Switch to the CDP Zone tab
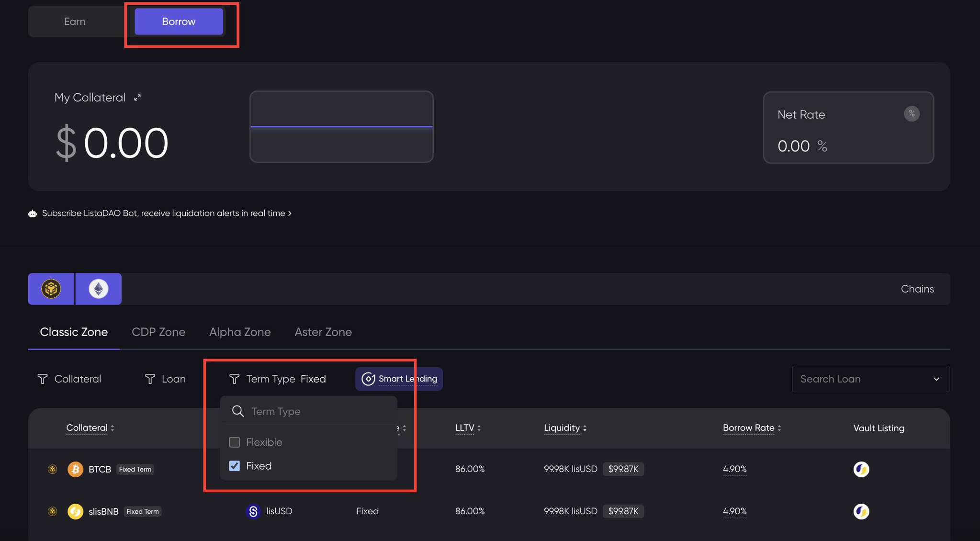Screen dimensions: 980x541 pos(158,332)
